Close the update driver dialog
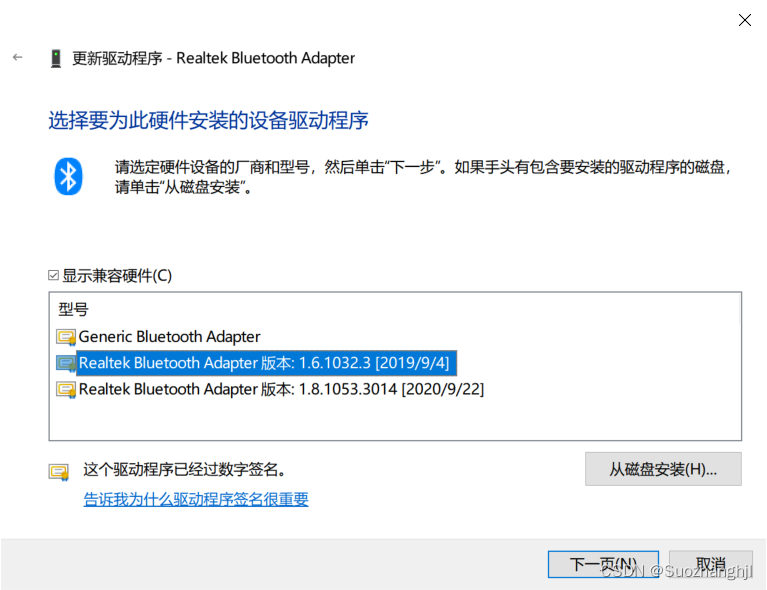The image size is (767, 590). pyautogui.click(x=744, y=20)
